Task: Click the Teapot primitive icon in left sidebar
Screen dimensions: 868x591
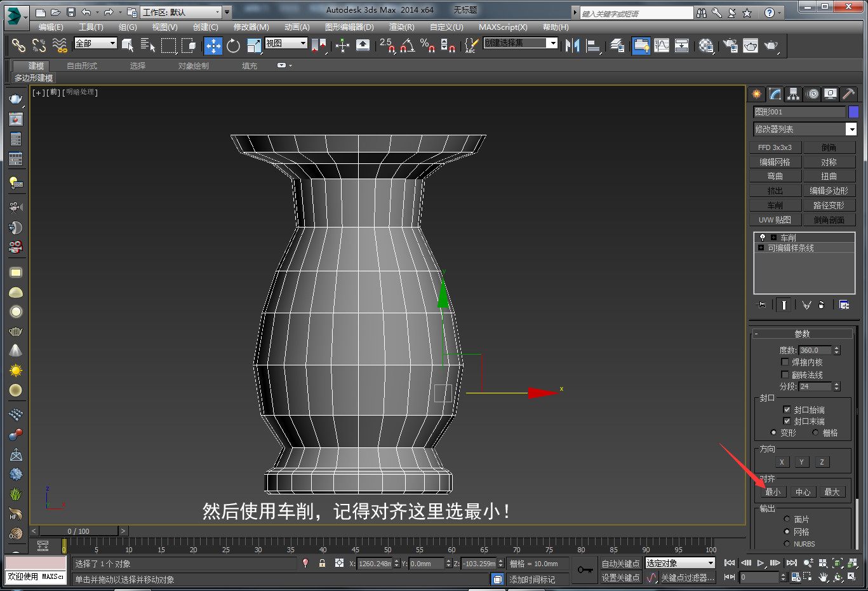Action: pos(16,331)
